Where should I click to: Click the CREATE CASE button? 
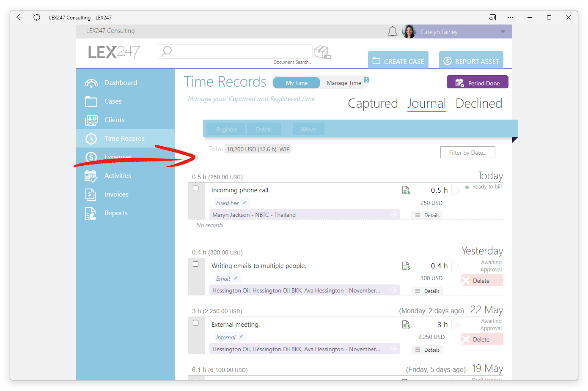click(398, 60)
